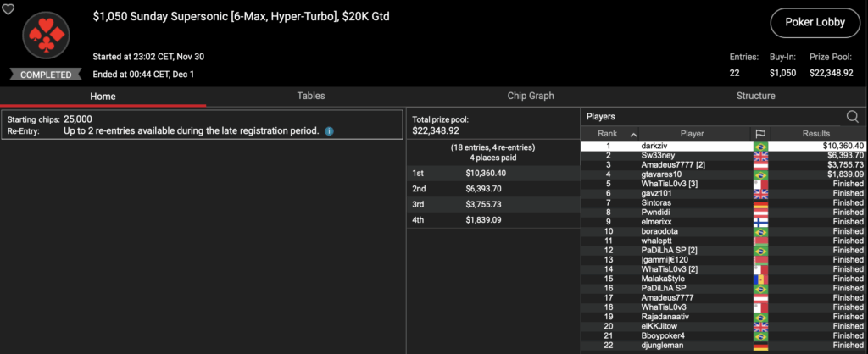868x354 pixels.
Task: Select the Home tab
Action: 103,96
